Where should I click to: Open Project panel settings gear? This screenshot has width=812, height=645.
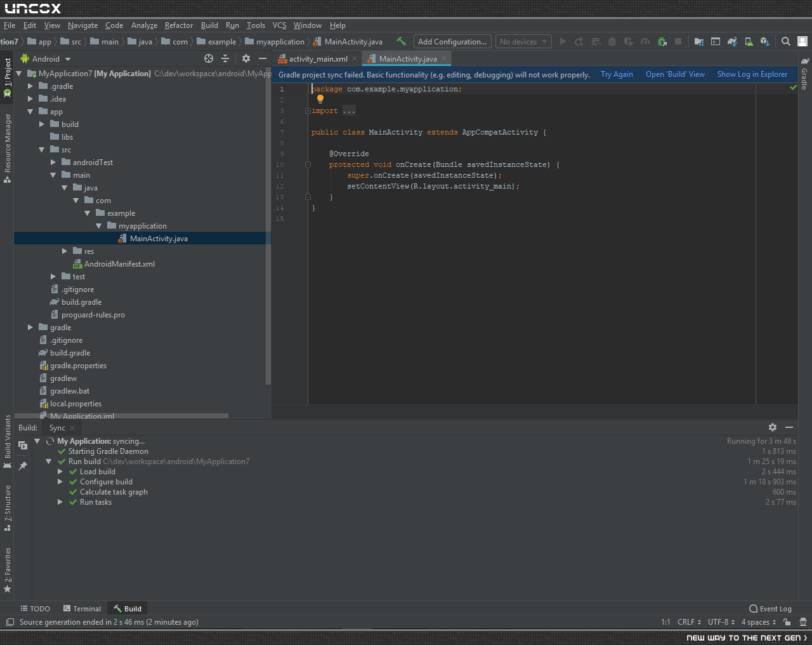246,58
